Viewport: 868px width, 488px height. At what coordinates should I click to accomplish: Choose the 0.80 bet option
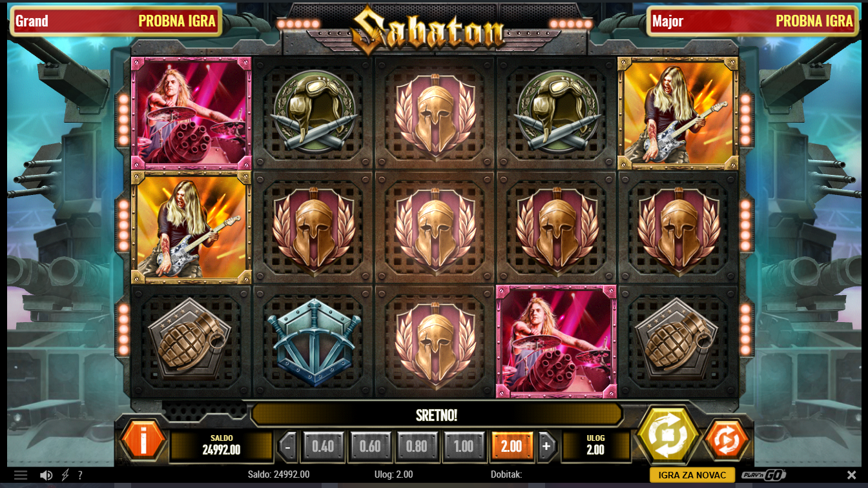[x=417, y=446]
